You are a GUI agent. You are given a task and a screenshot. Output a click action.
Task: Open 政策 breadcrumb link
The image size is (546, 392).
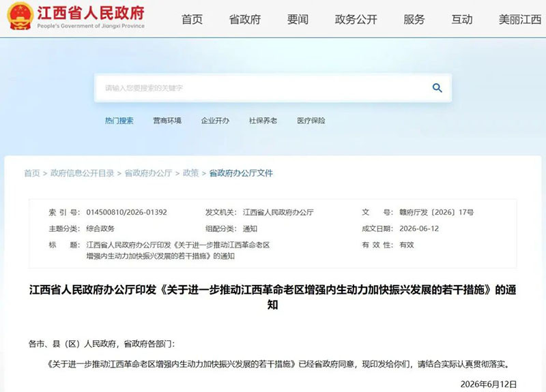point(191,173)
